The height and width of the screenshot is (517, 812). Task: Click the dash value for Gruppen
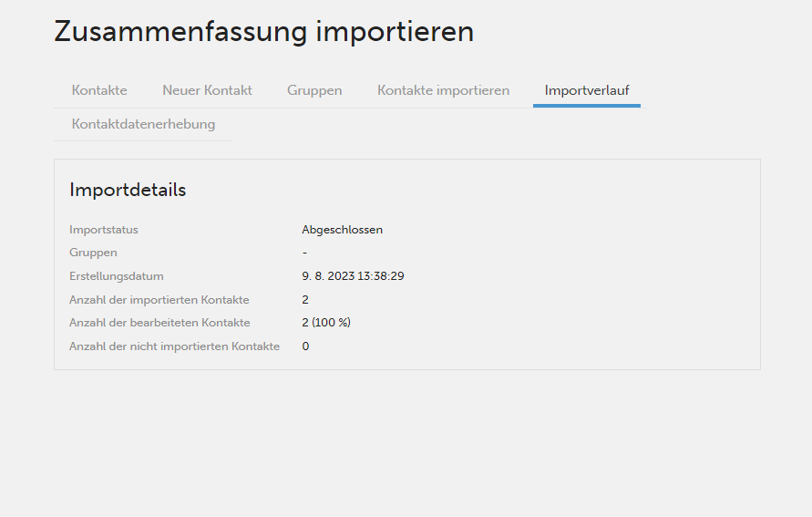[304, 253]
